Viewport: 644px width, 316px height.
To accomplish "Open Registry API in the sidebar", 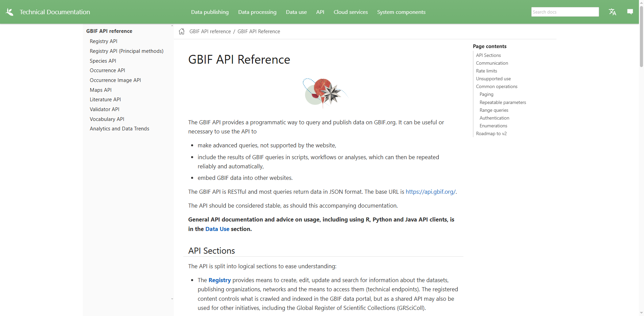I will 103,41.
